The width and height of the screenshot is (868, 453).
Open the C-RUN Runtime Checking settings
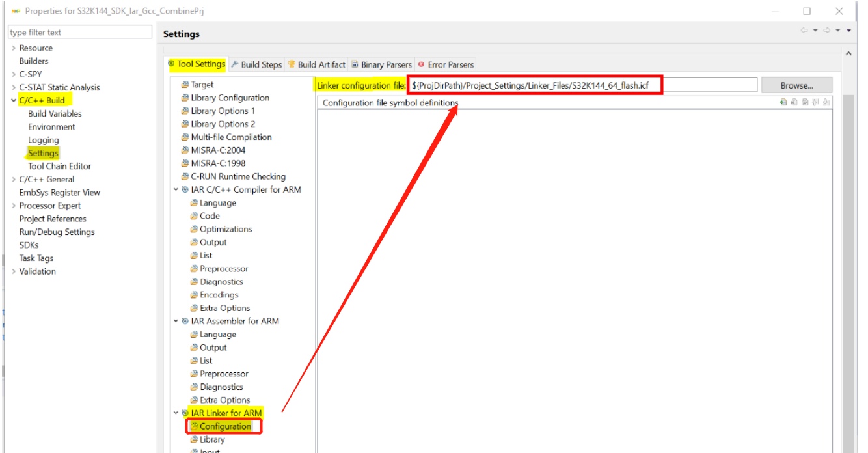(x=237, y=176)
